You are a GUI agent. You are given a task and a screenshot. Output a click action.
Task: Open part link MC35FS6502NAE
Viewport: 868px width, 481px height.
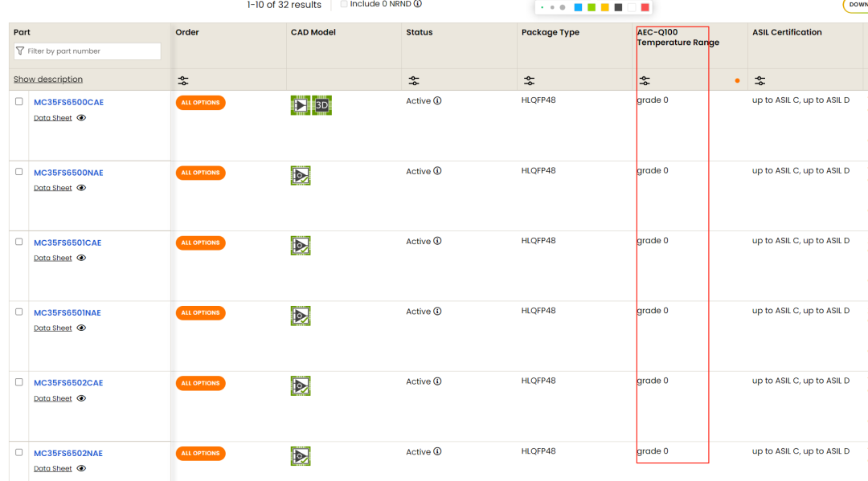click(x=68, y=454)
